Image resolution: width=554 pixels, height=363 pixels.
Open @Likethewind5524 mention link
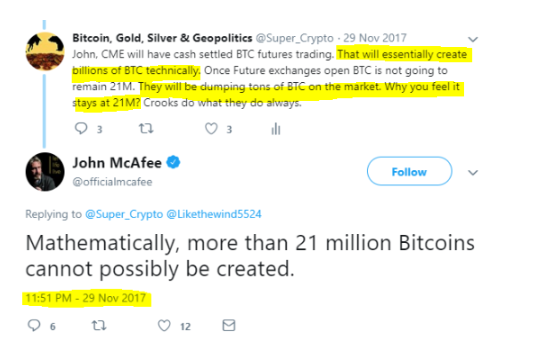214,214
